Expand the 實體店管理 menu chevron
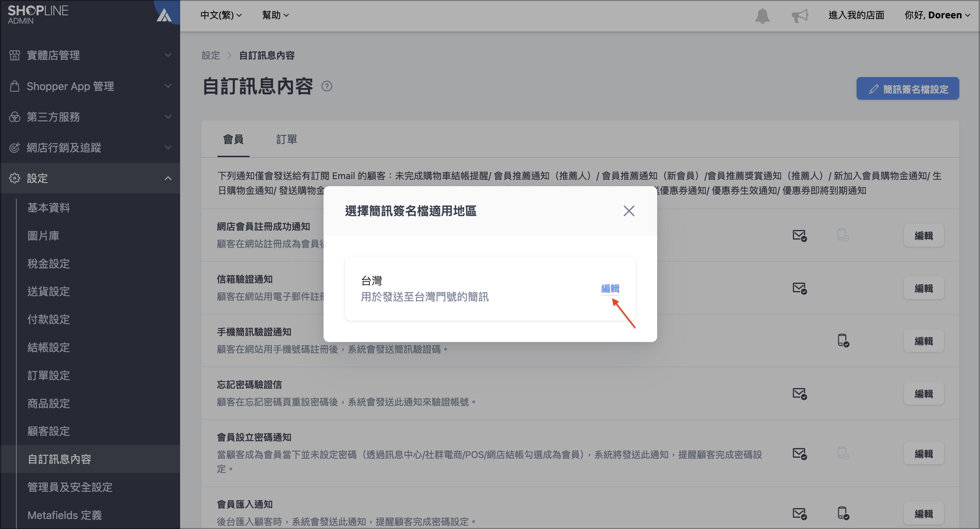Image resolution: width=980 pixels, height=529 pixels. point(168,55)
